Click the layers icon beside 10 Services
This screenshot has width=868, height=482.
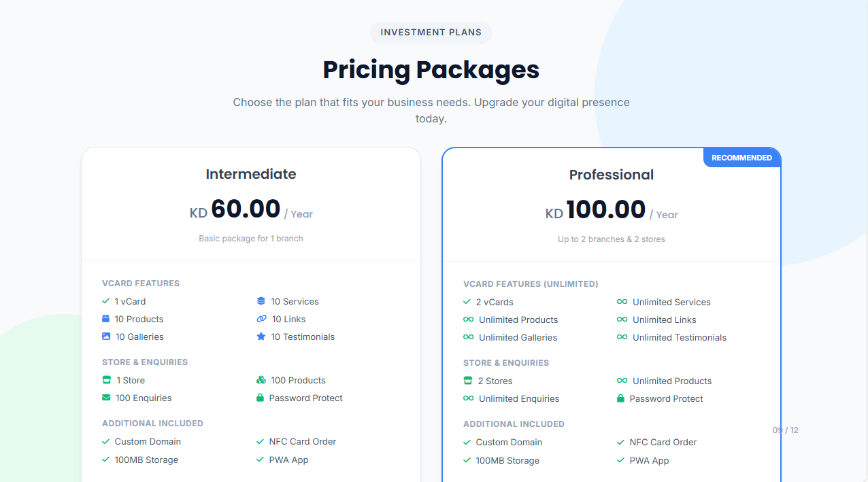pos(261,301)
